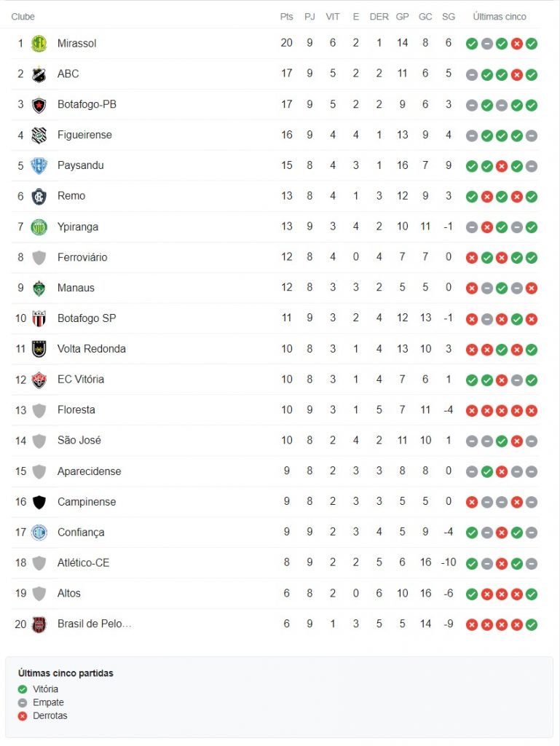
Task: Open the Campinense team name
Action: (x=87, y=502)
